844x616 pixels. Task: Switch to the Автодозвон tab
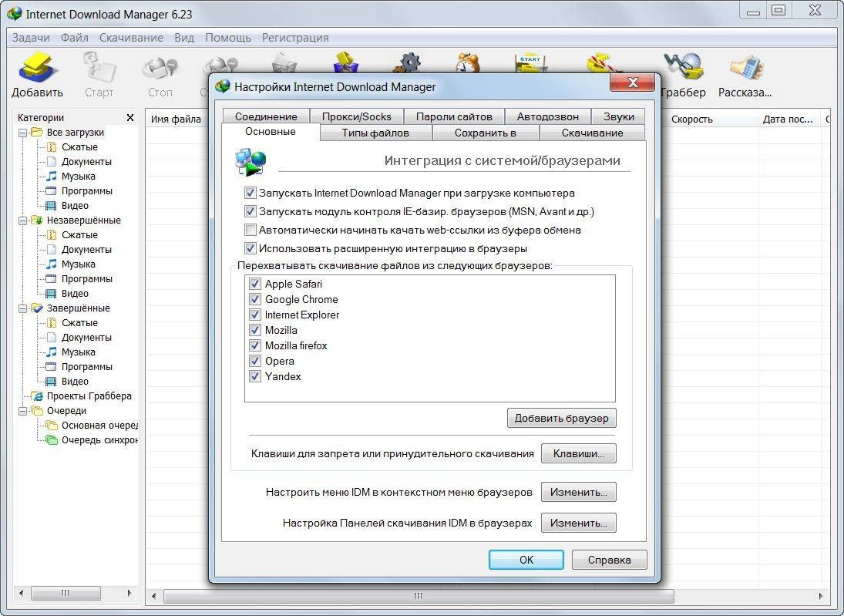coord(547,116)
